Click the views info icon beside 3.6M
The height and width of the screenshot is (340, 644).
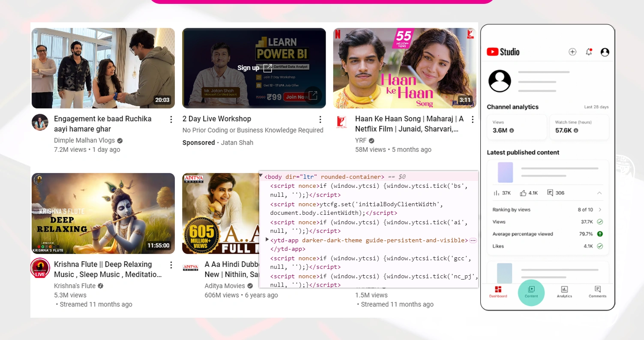pos(512,130)
